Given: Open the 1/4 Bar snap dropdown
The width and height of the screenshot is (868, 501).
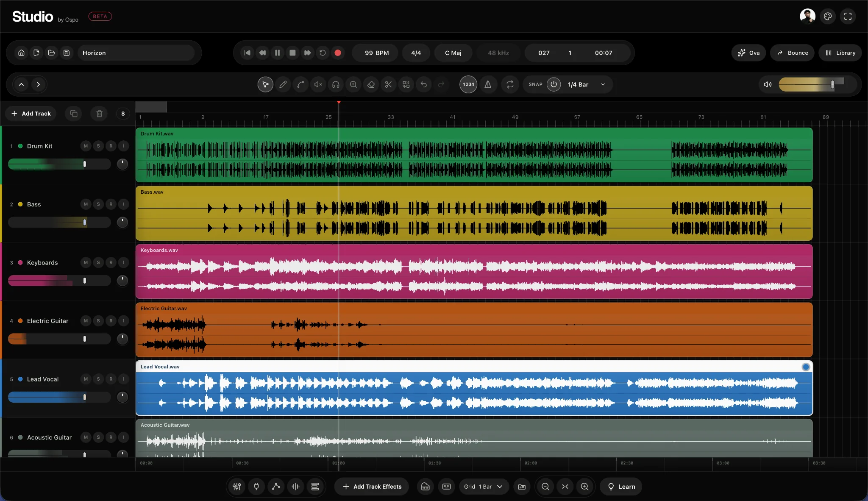Looking at the screenshot, I should pyautogui.click(x=587, y=84).
